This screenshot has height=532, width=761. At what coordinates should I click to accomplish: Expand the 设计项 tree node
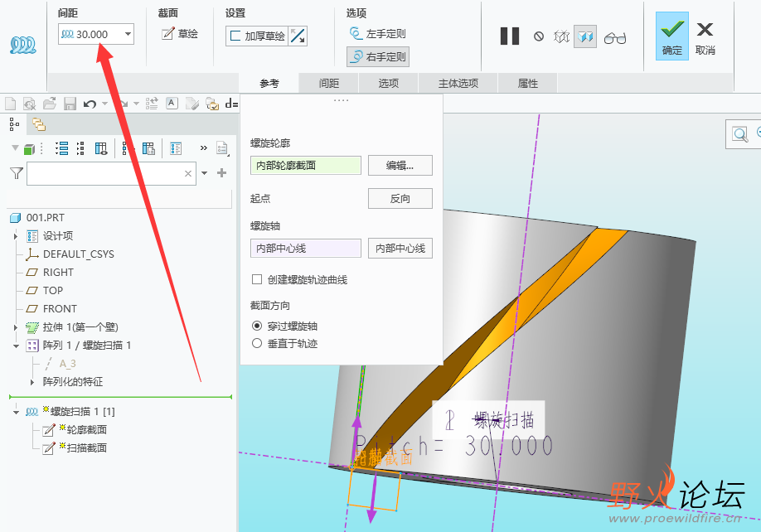[16, 236]
